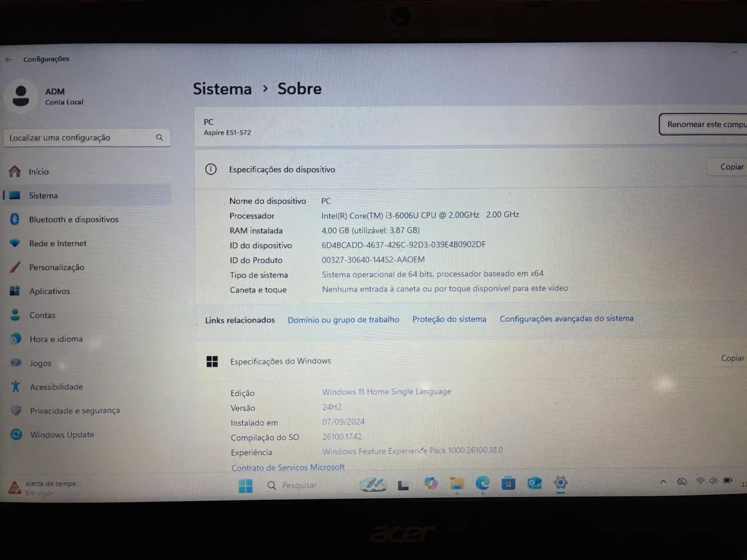Open 'Domínio ou grupo de trabalho' link
Image resolution: width=747 pixels, height=560 pixels.
[343, 320]
